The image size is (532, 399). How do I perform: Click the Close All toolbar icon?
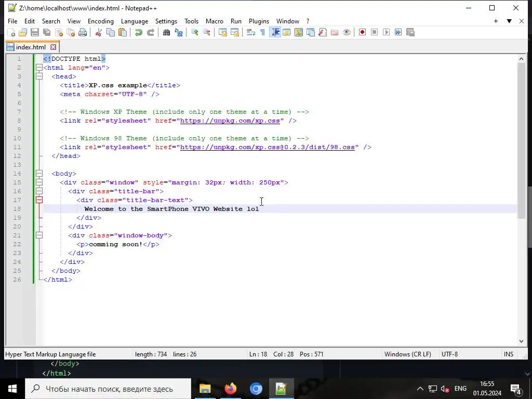click(71, 32)
